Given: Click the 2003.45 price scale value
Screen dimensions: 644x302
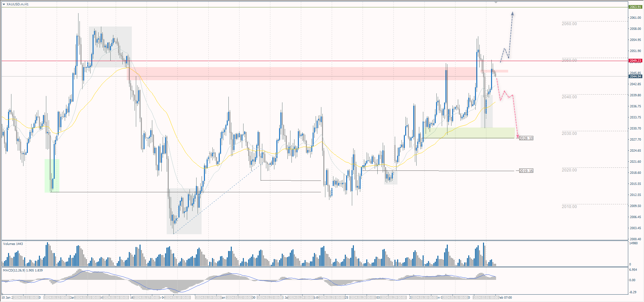Looking at the screenshot, I should (x=635, y=228).
